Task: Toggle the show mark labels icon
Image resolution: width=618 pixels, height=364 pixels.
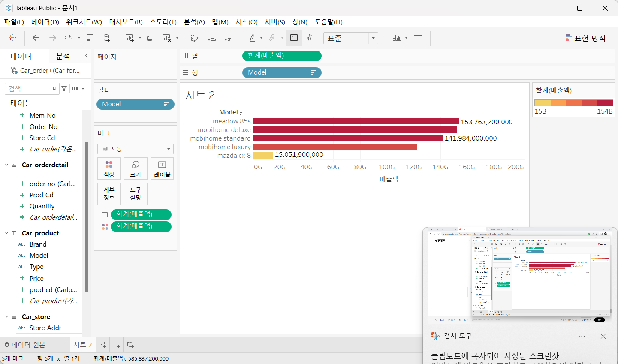Action: 294,38
